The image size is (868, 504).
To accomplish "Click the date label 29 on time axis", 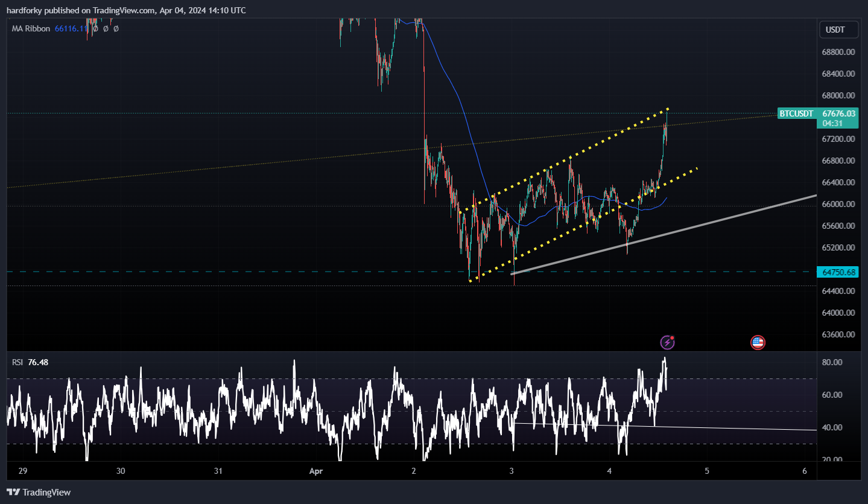I will click(23, 471).
